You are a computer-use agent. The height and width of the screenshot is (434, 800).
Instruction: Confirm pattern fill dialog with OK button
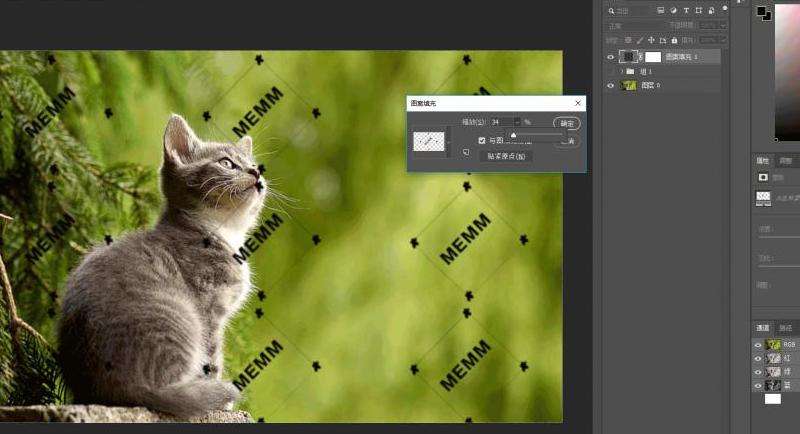click(567, 123)
